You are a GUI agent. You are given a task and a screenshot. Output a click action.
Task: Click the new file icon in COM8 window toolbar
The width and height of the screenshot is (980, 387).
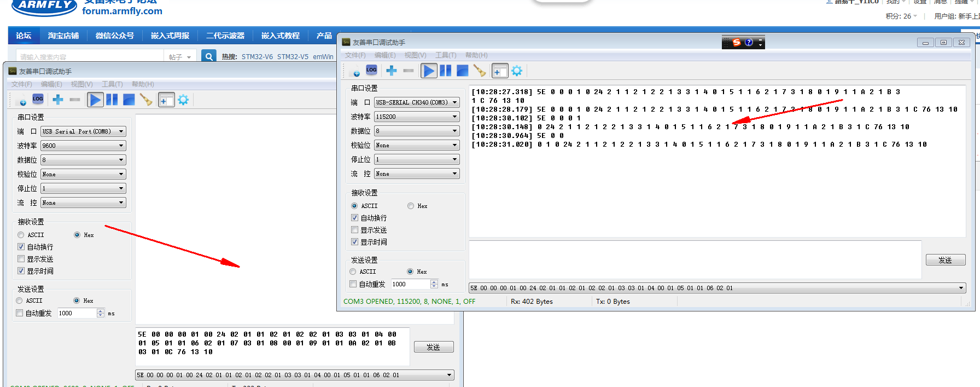point(22,100)
